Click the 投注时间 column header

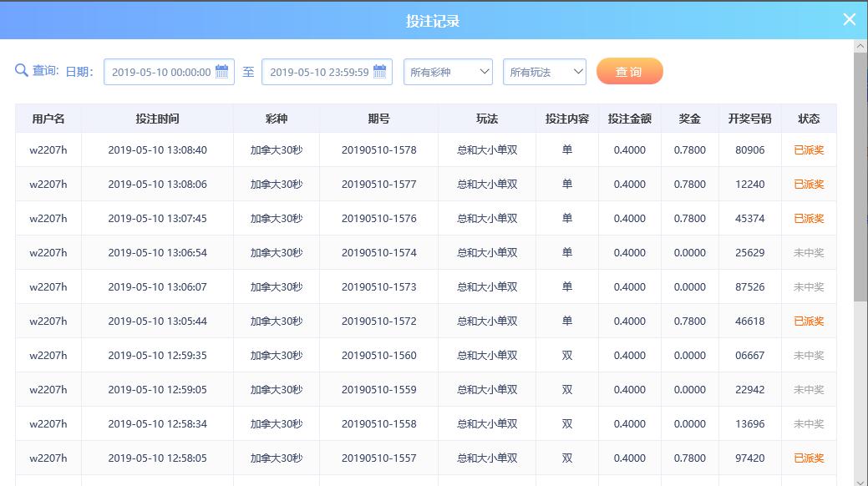coord(157,119)
